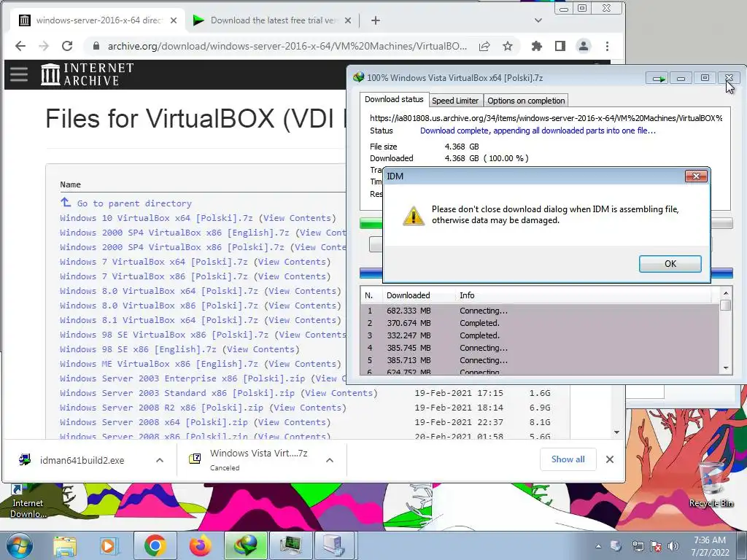The image size is (747, 560).
Task: Click Show all downloads button
Action: [568, 459]
